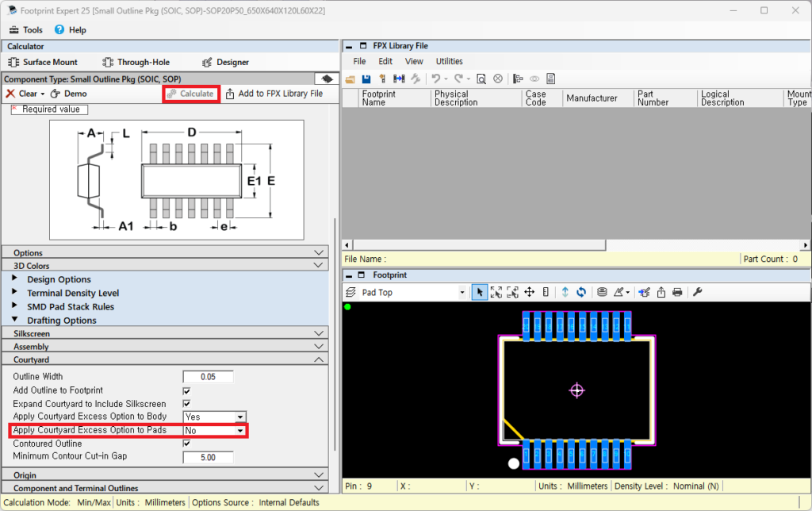Disable the Contoured Outline checkbox
The width and height of the screenshot is (812, 511).
point(186,444)
